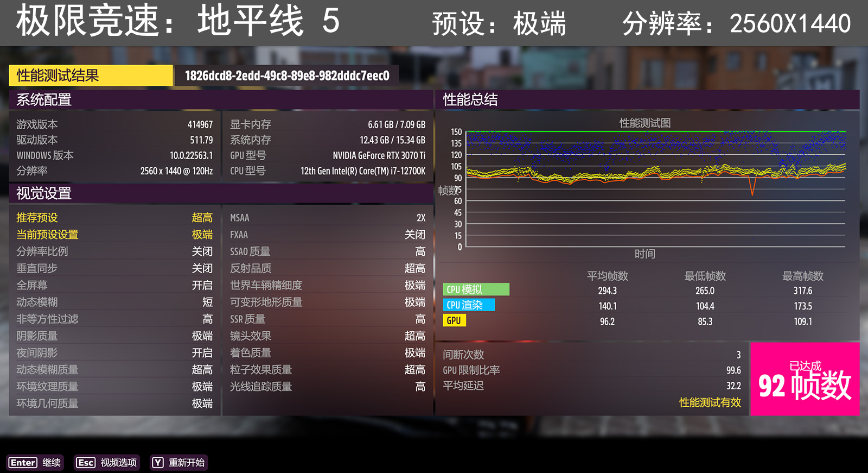Click the 粒子效果质量 row
868x473 pixels.
point(328,370)
